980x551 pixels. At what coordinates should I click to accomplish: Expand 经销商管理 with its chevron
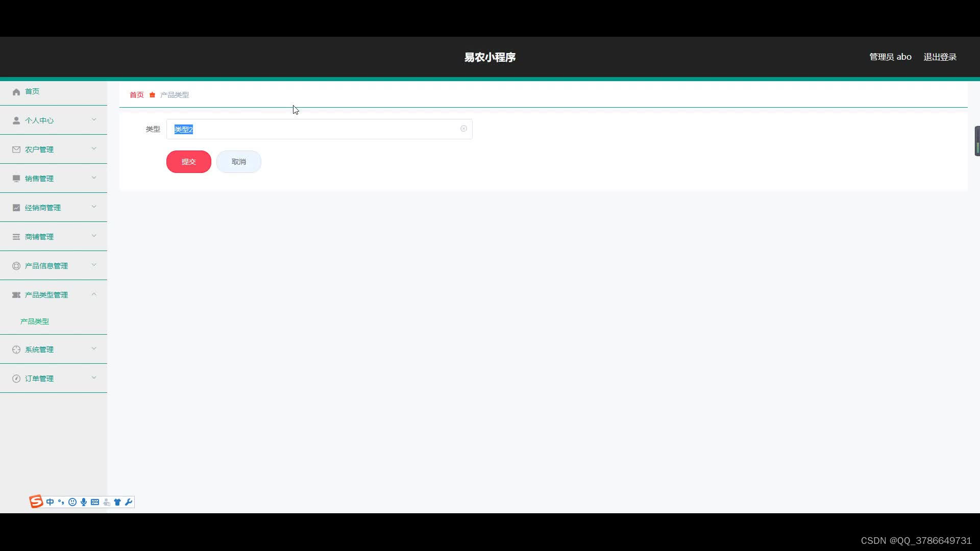(x=94, y=207)
